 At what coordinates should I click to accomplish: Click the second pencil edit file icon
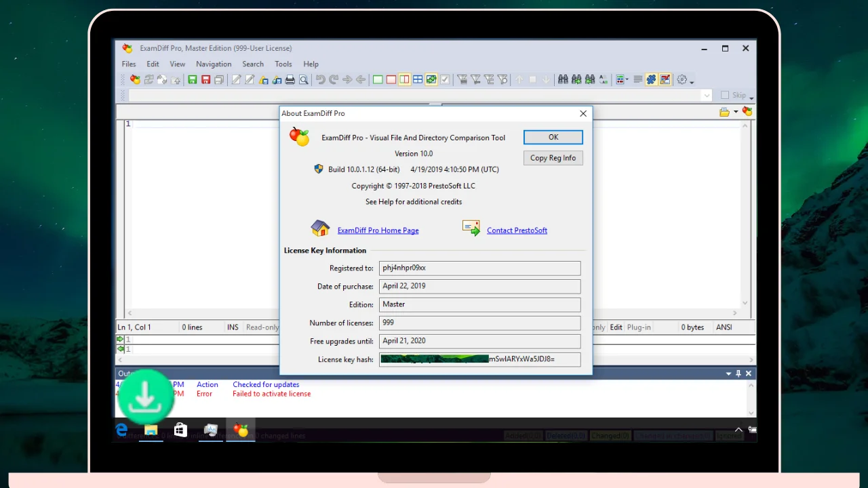tap(250, 80)
